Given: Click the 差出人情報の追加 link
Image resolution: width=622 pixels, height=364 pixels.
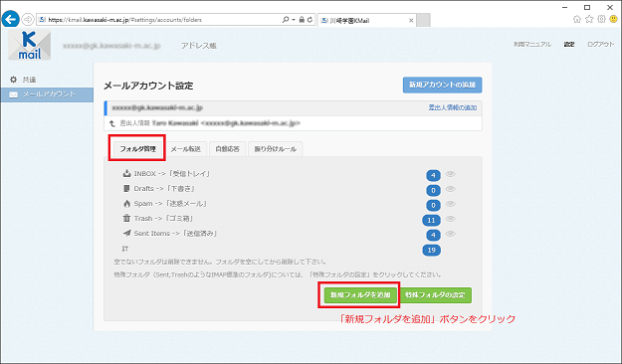Looking at the screenshot, I should click(453, 107).
